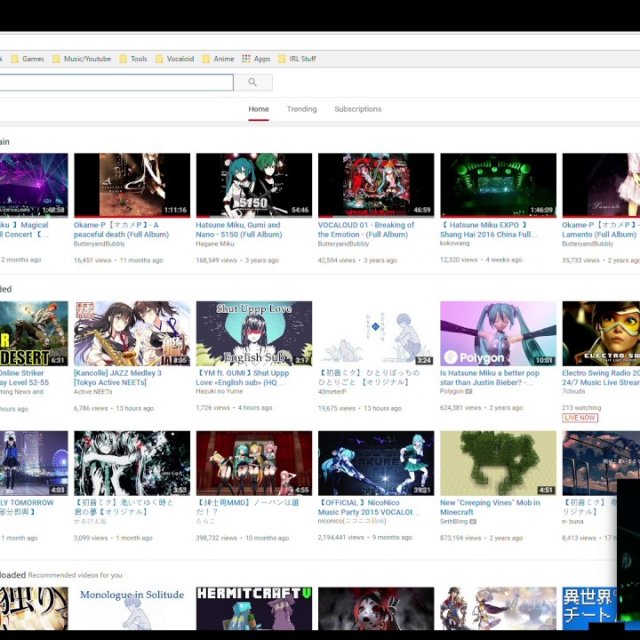640x640 pixels.
Task: Open the Polygon channel link
Action: point(451,391)
